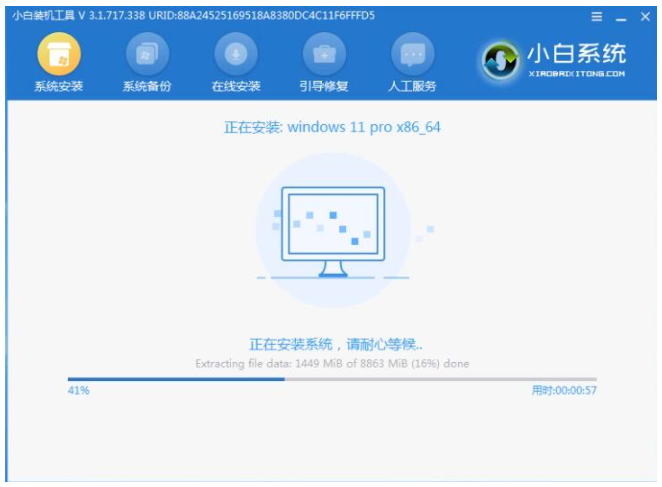Screen dimensions: 662x487
Task: Click the computer monitor illustration
Action: click(x=333, y=231)
